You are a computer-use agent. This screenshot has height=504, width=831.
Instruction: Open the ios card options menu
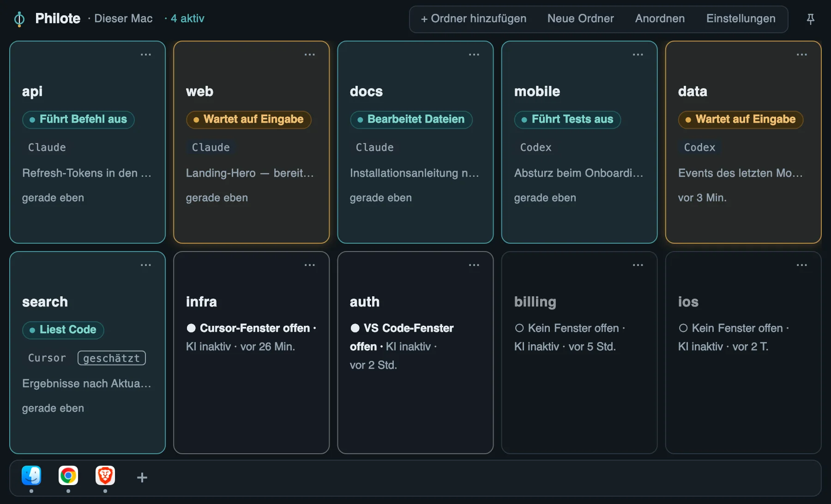point(802,265)
